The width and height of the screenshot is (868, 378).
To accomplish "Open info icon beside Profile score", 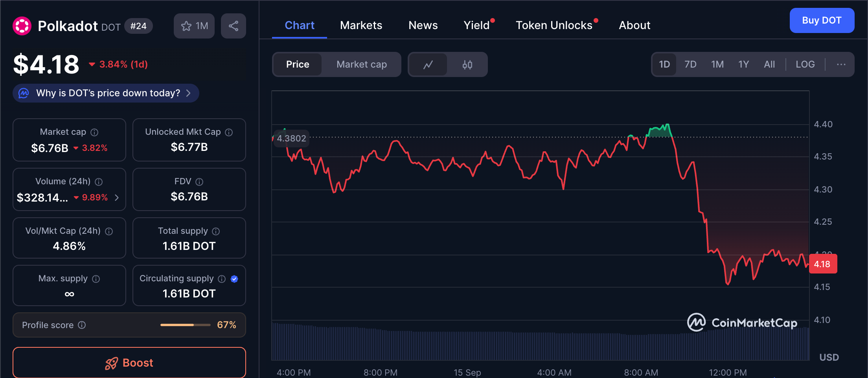I will coord(82,325).
